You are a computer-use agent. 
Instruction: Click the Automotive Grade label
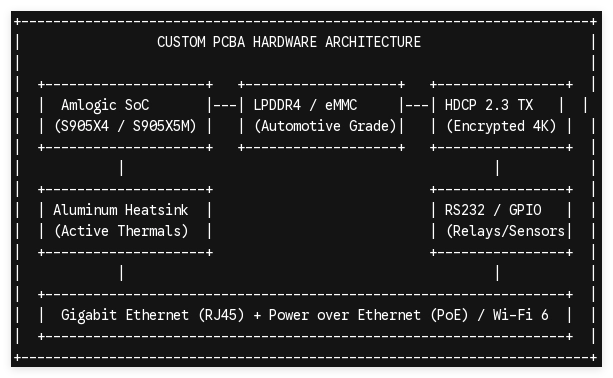pos(325,126)
